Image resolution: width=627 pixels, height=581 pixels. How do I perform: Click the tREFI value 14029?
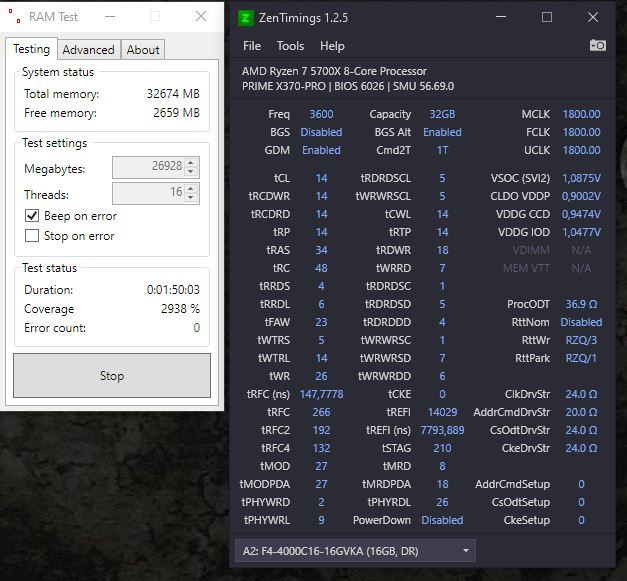(442, 412)
